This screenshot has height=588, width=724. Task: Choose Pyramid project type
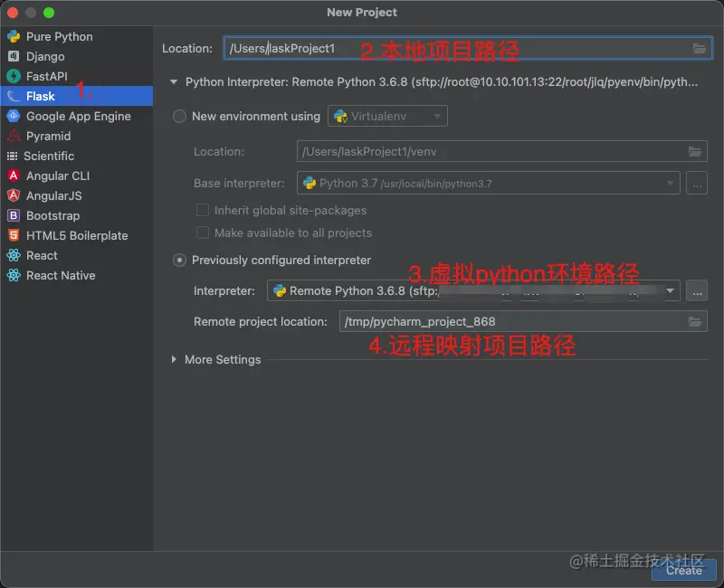(x=49, y=136)
